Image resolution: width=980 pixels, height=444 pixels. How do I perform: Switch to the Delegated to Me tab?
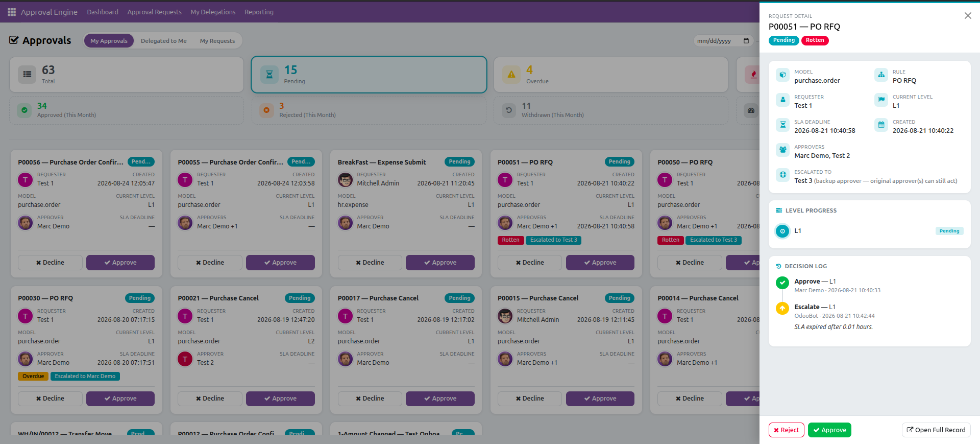click(x=163, y=41)
